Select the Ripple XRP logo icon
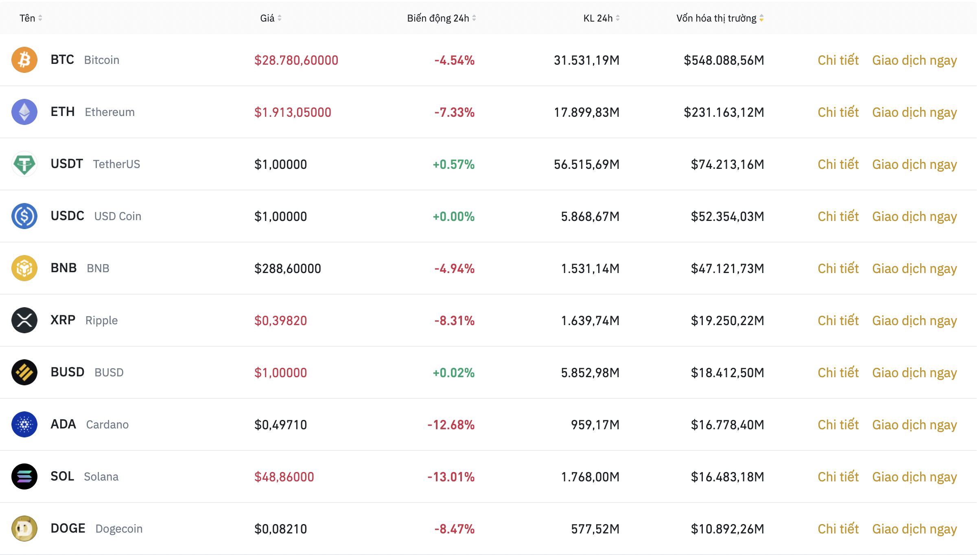The width and height of the screenshot is (980, 555). (24, 320)
